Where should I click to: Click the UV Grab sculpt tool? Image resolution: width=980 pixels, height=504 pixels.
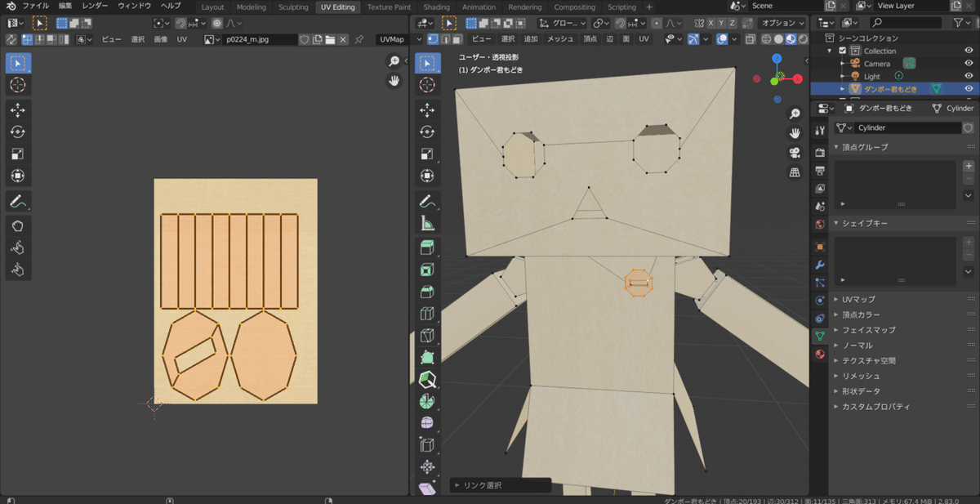click(x=18, y=225)
